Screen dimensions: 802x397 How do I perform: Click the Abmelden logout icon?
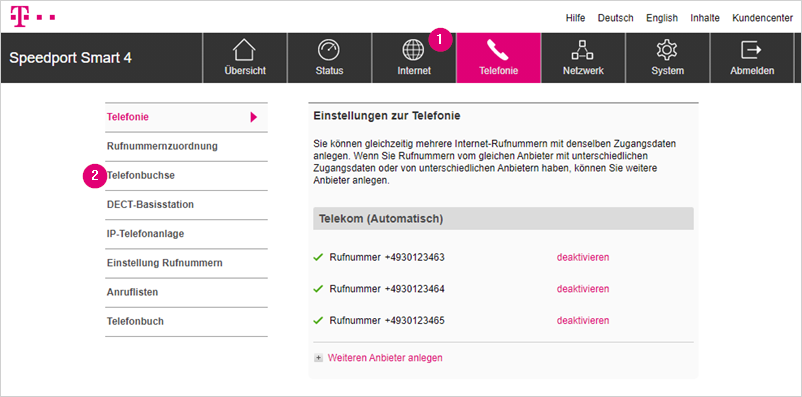click(751, 51)
